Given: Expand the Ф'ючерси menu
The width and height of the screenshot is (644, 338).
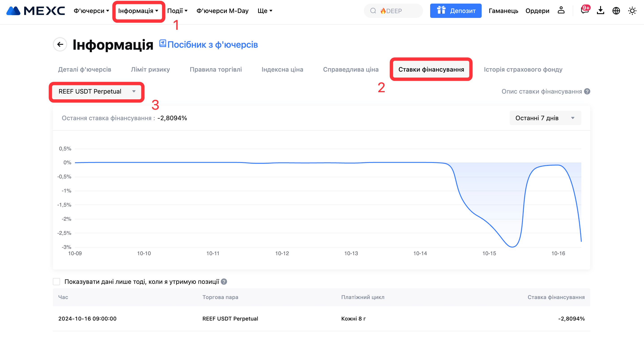Looking at the screenshot, I should coord(91,11).
